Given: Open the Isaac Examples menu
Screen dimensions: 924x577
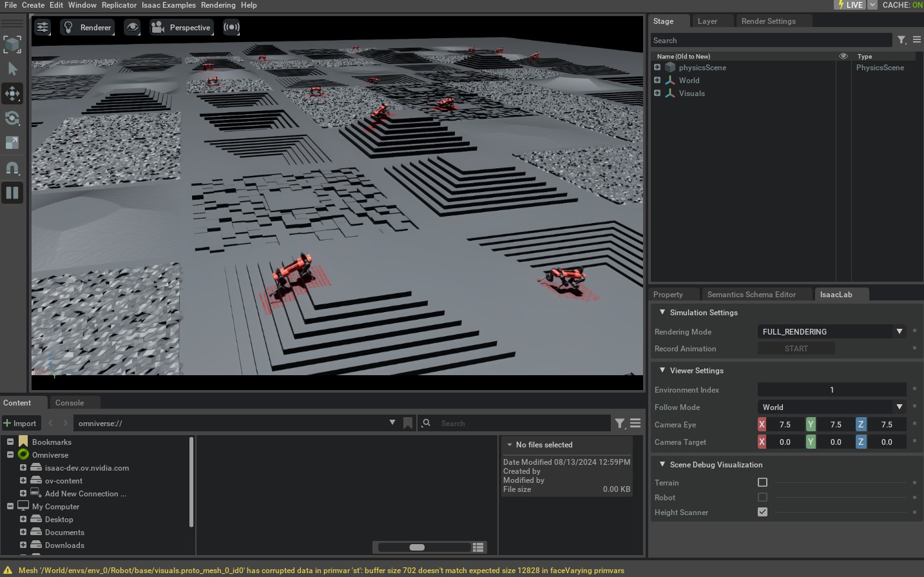Looking at the screenshot, I should point(169,5).
